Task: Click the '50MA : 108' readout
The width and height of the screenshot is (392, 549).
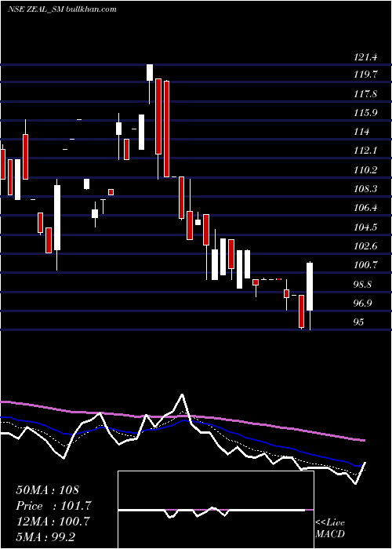Action: [x=48, y=490]
